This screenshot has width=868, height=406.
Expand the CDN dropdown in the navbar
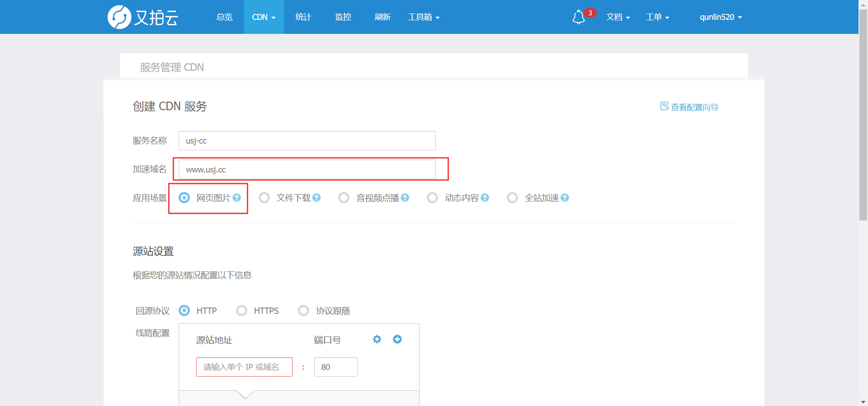pyautogui.click(x=264, y=17)
